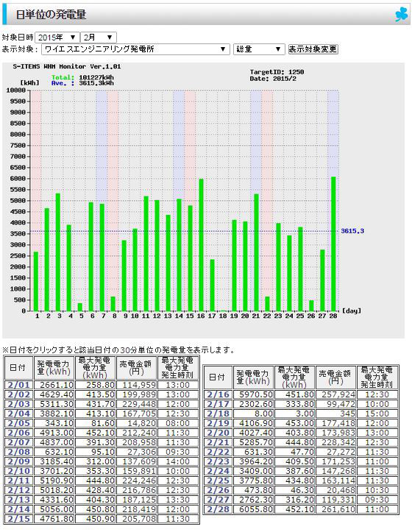
Task: Click the 表示対象変更 button
Action: 313,49
